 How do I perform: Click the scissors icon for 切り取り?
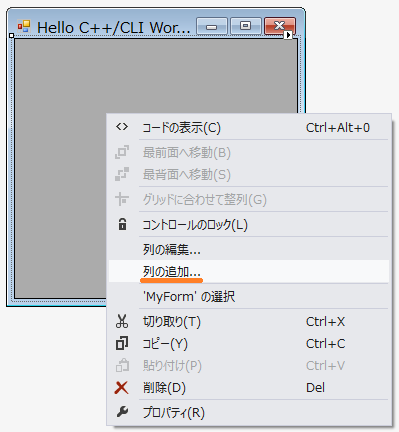click(x=122, y=321)
